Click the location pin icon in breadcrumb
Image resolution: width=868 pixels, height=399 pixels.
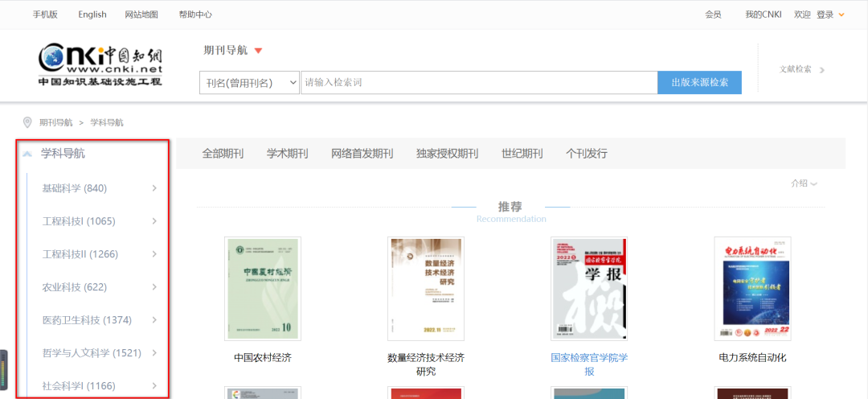tap(27, 122)
